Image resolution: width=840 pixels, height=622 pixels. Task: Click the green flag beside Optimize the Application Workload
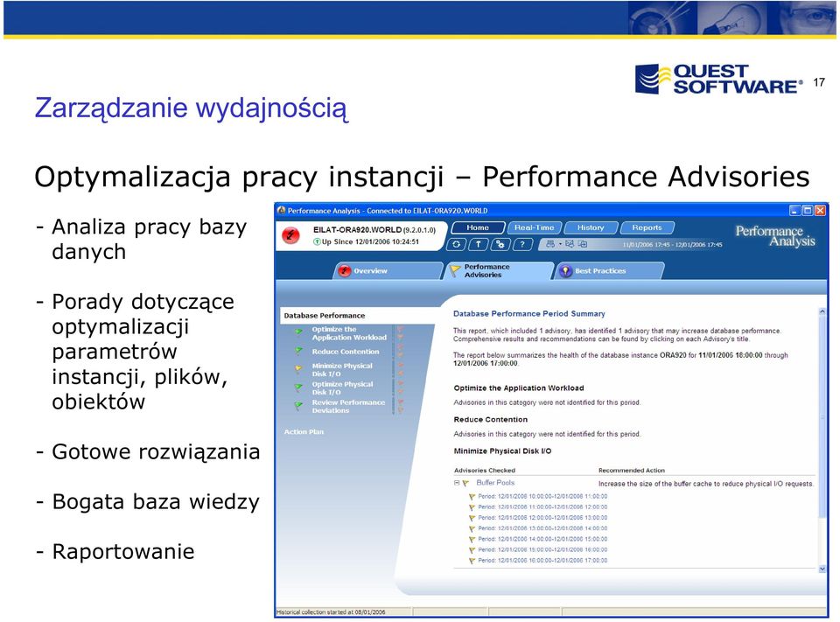coord(299,332)
